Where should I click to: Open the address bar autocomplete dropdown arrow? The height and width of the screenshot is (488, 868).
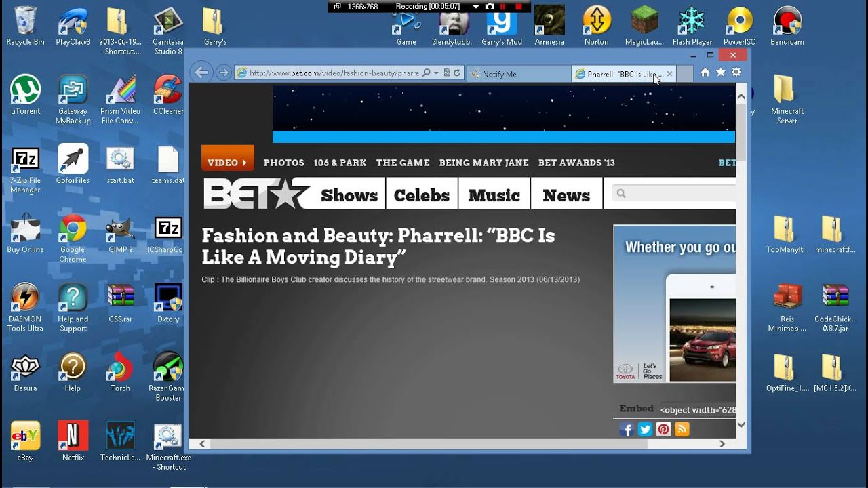click(436, 73)
